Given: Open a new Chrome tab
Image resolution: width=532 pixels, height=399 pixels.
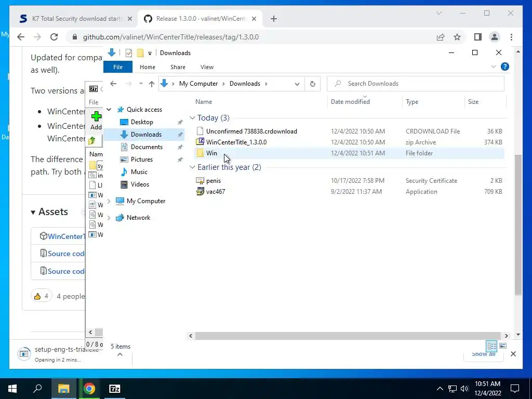Looking at the screenshot, I should (x=274, y=19).
